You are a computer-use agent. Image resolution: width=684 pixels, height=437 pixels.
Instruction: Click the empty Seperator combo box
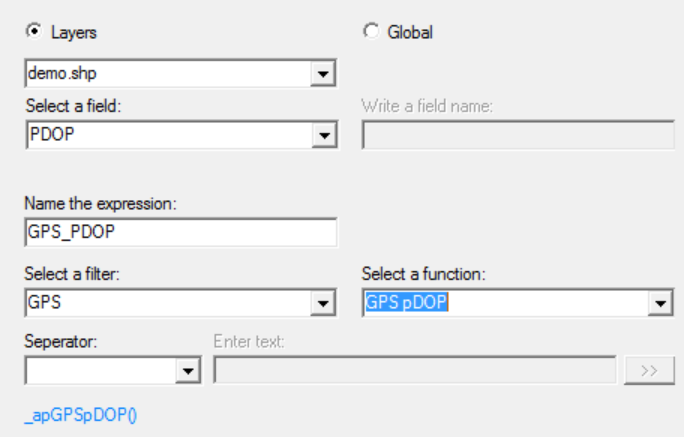point(100,371)
